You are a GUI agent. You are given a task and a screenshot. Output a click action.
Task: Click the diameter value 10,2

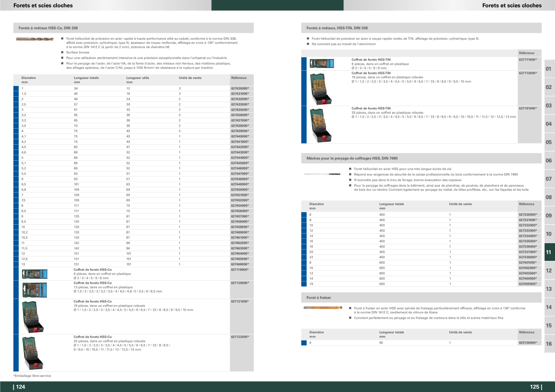25,232
